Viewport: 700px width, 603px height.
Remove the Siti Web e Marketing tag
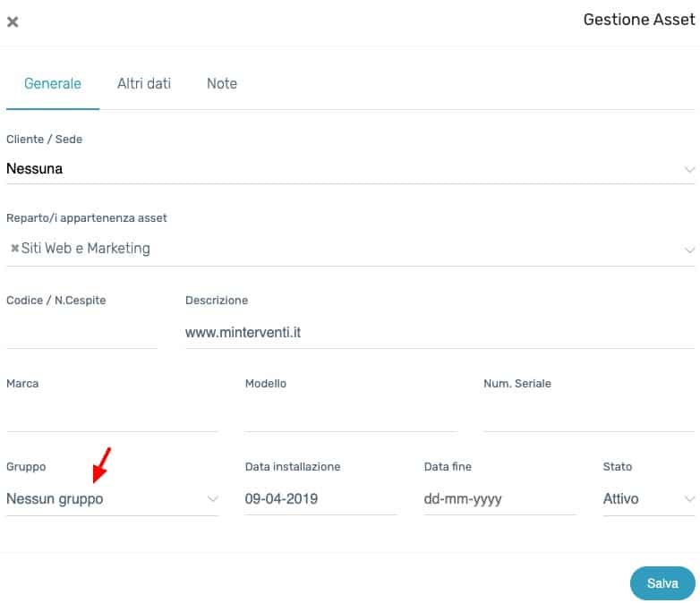14,248
